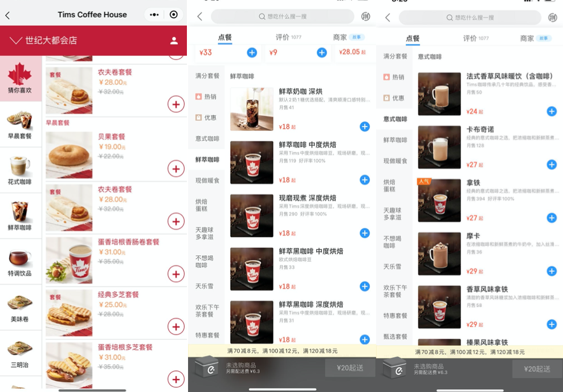Add 拿铁 with its blue plus icon
This screenshot has width=563, height=392.
552,217
